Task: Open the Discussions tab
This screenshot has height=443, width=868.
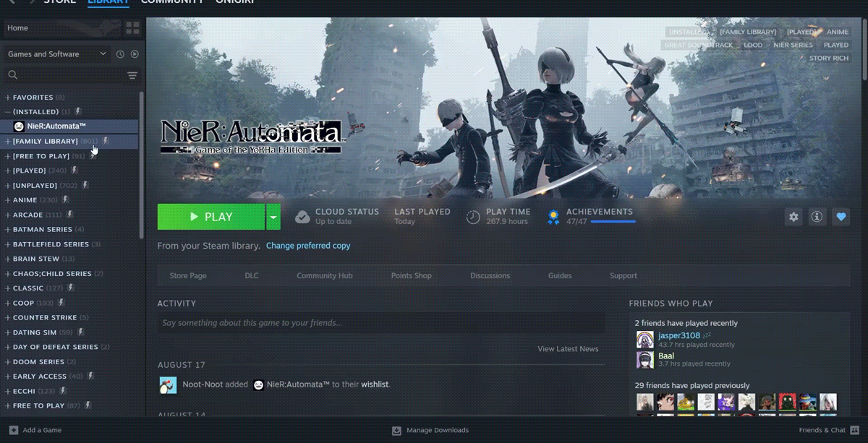Action: point(490,275)
